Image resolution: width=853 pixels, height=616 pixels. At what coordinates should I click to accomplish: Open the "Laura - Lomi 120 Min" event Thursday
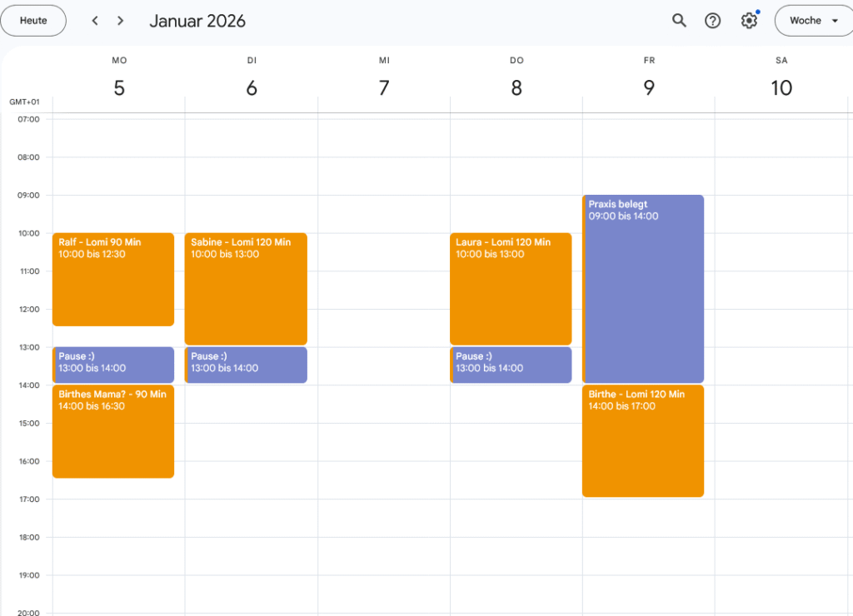(x=510, y=287)
